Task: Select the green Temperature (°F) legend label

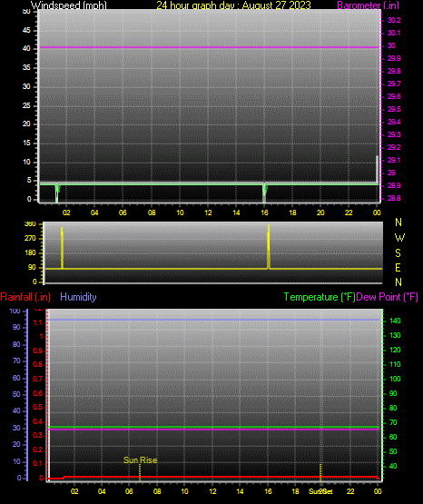Action: [x=320, y=297]
